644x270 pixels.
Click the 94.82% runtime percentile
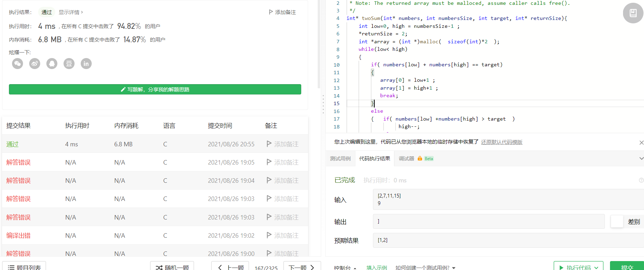pos(129,26)
